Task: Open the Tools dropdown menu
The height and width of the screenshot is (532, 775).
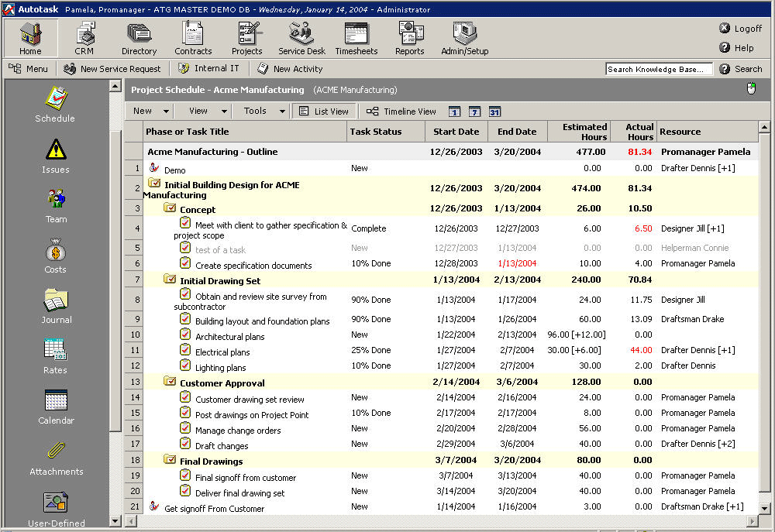Action: tap(263, 112)
